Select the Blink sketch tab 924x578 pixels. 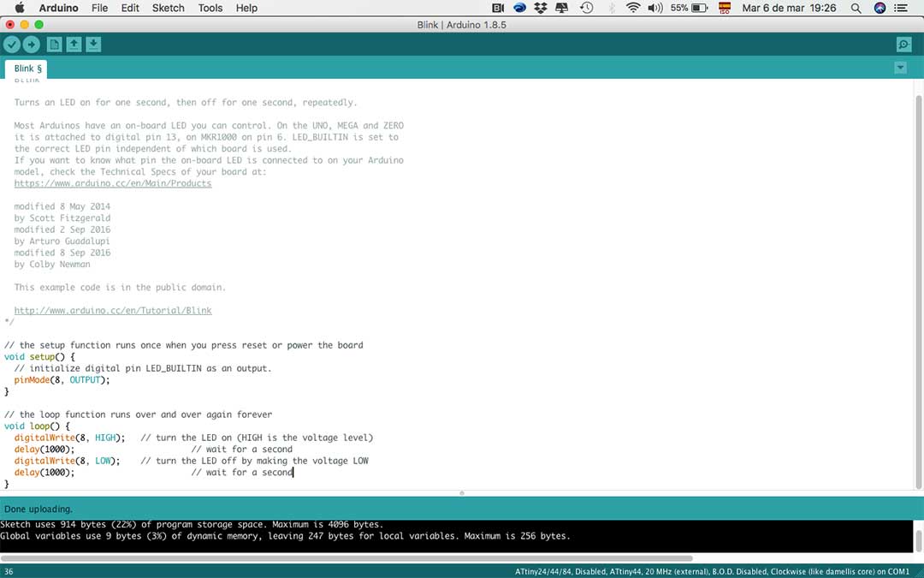click(x=27, y=69)
